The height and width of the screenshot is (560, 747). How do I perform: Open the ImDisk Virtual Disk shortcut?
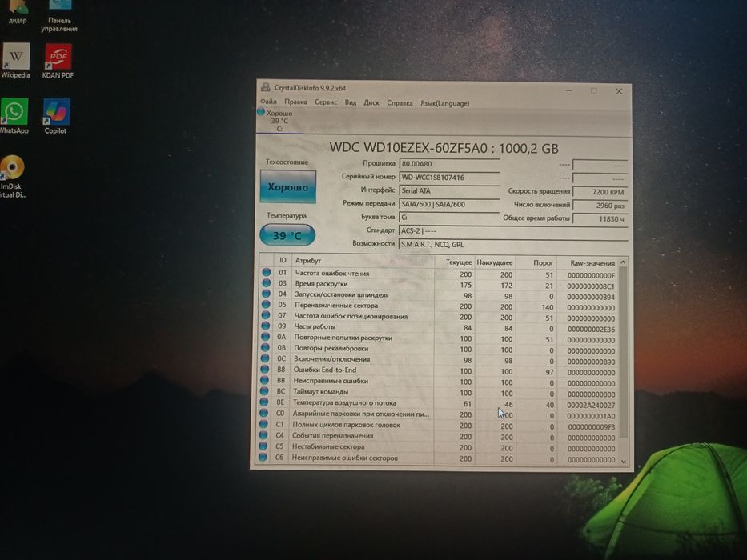[12, 176]
